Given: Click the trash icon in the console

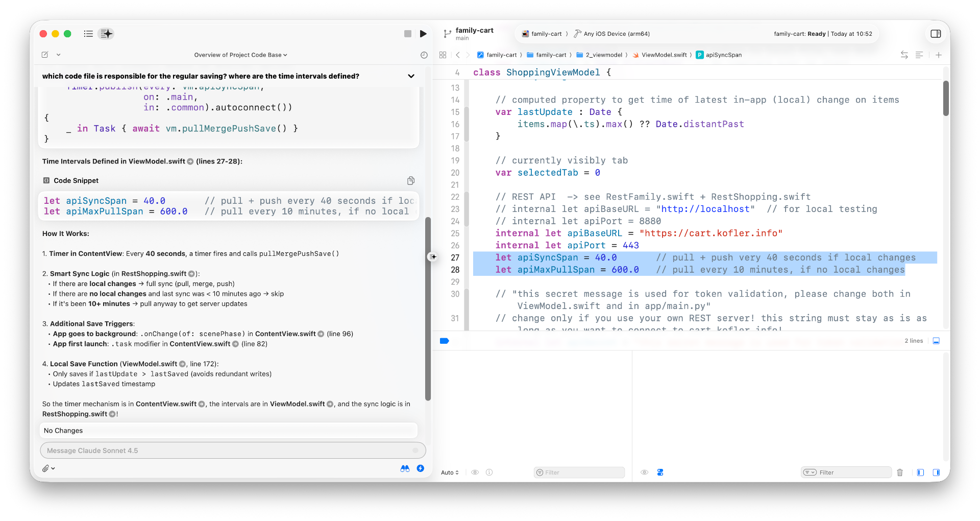Looking at the screenshot, I should click(x=900, y=472).
